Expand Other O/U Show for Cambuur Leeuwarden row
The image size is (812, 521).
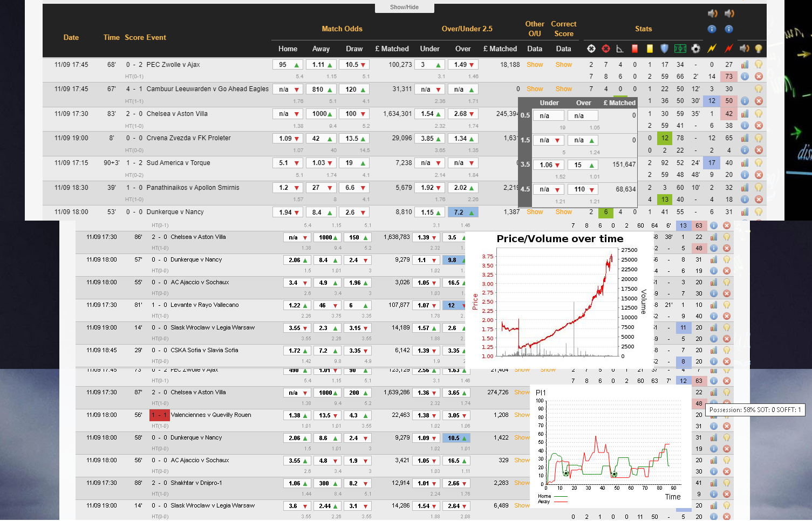pyautogui.click(x=535, y=89)
